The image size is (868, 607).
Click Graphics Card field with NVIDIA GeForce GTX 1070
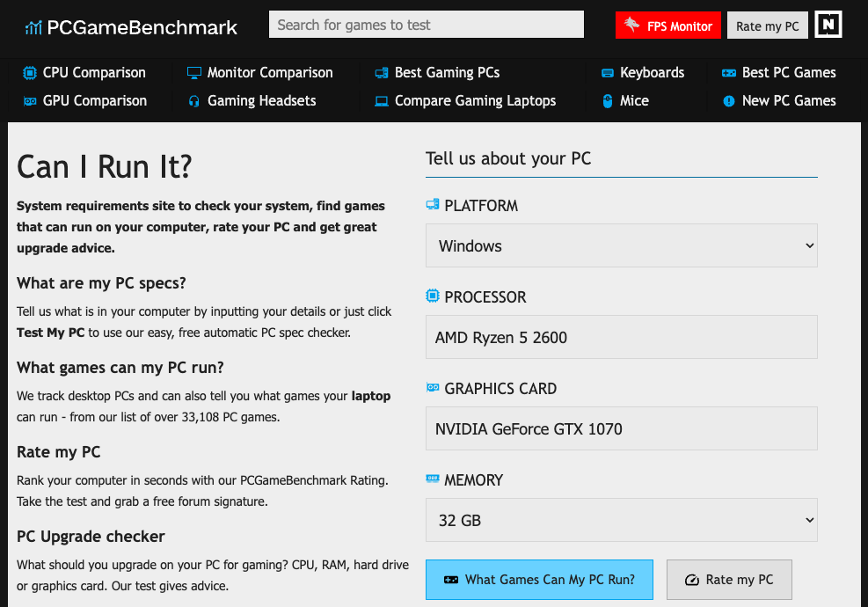(621, 428)
